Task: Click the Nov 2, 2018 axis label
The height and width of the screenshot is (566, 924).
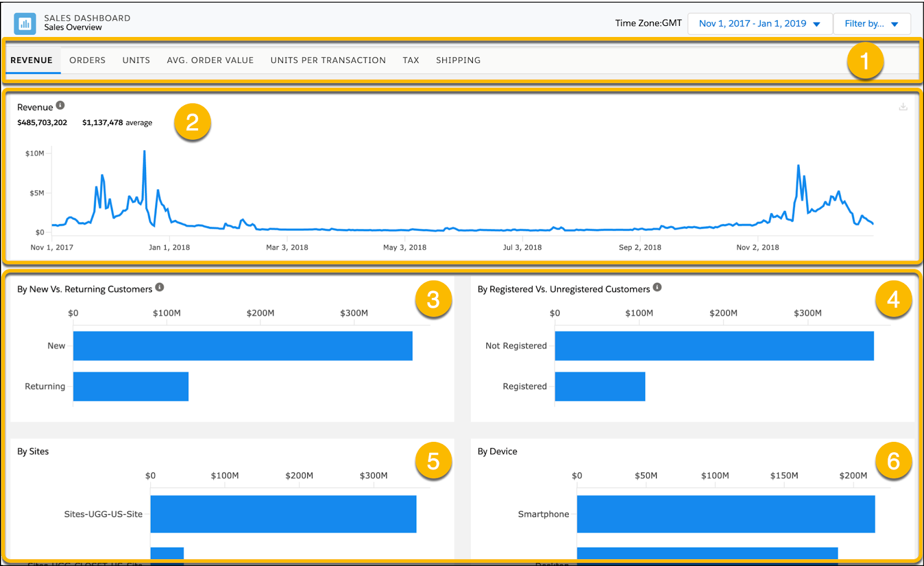Action: click(x=758, y=247)
